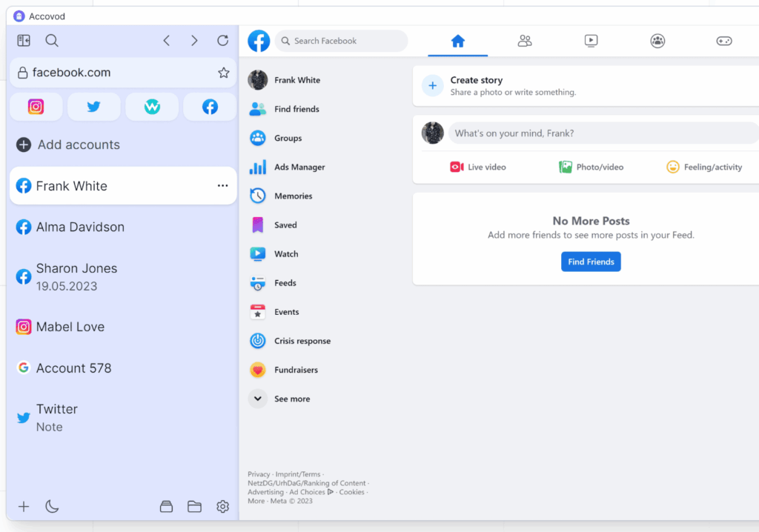The height and width of the screenshot is (532, 759).
Task: Switch to the Alma Davidson account
Action: point(123,227)
